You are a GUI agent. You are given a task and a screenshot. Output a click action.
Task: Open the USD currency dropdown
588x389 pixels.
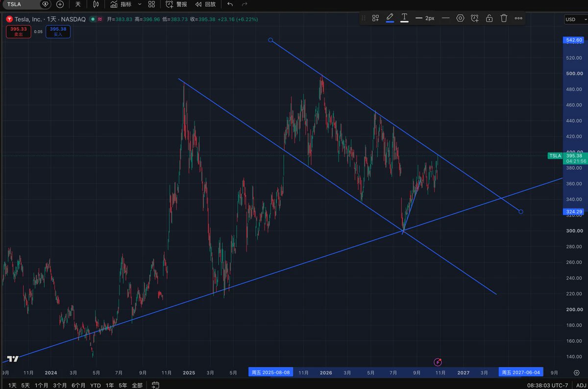tap(574, 19)
